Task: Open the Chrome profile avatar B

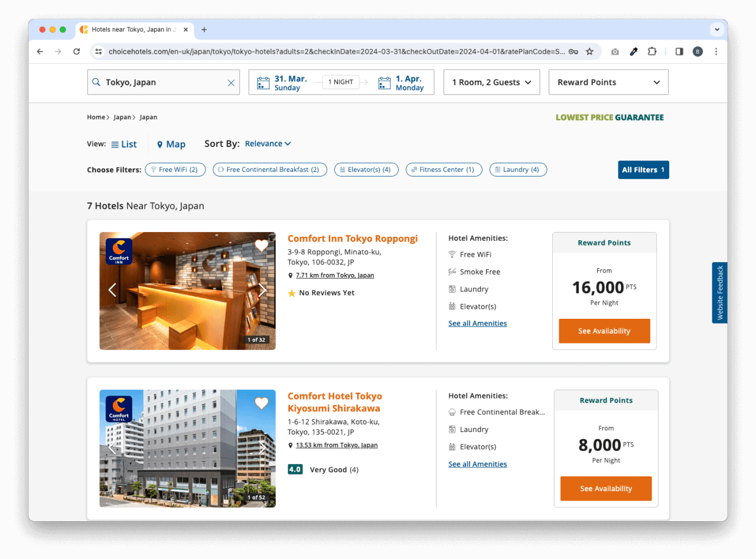Action: pyautogui.click(x=698, y=51)
